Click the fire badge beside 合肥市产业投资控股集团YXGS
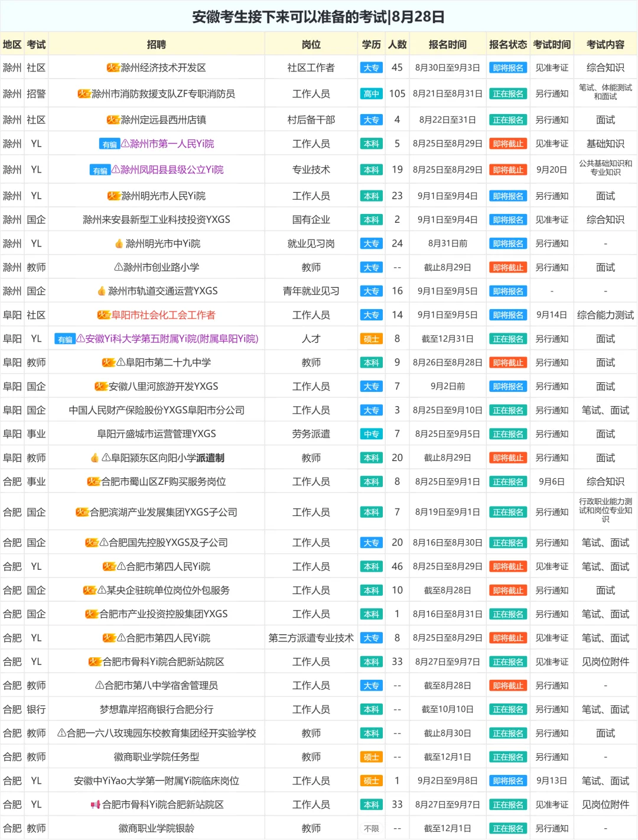 [x=92, y=615]
